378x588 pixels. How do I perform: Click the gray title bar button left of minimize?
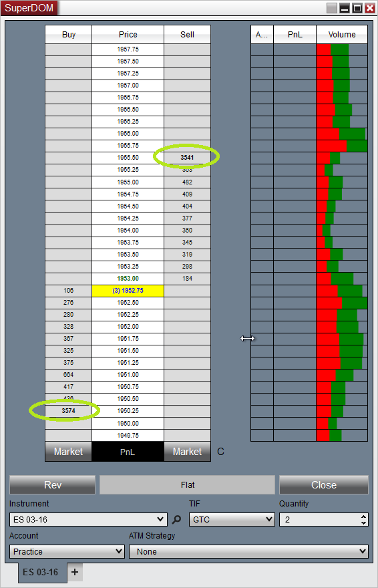332,8
